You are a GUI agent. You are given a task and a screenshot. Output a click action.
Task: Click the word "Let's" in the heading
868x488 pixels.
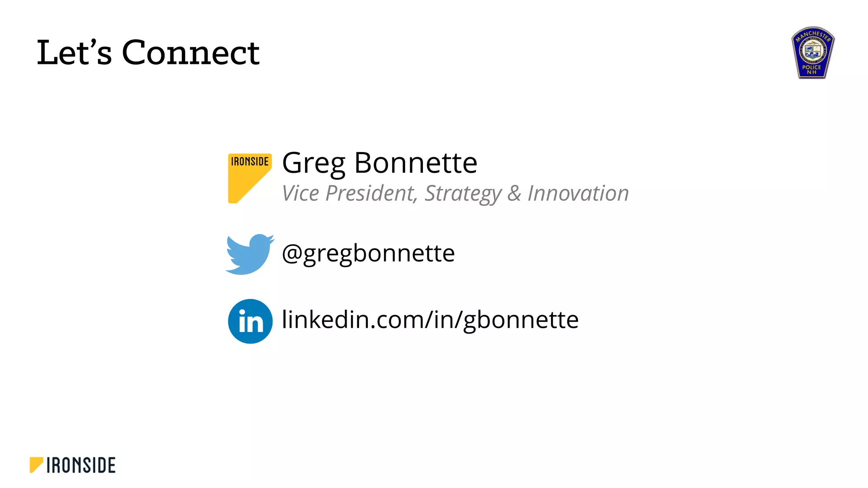click(x=74, y=53)
